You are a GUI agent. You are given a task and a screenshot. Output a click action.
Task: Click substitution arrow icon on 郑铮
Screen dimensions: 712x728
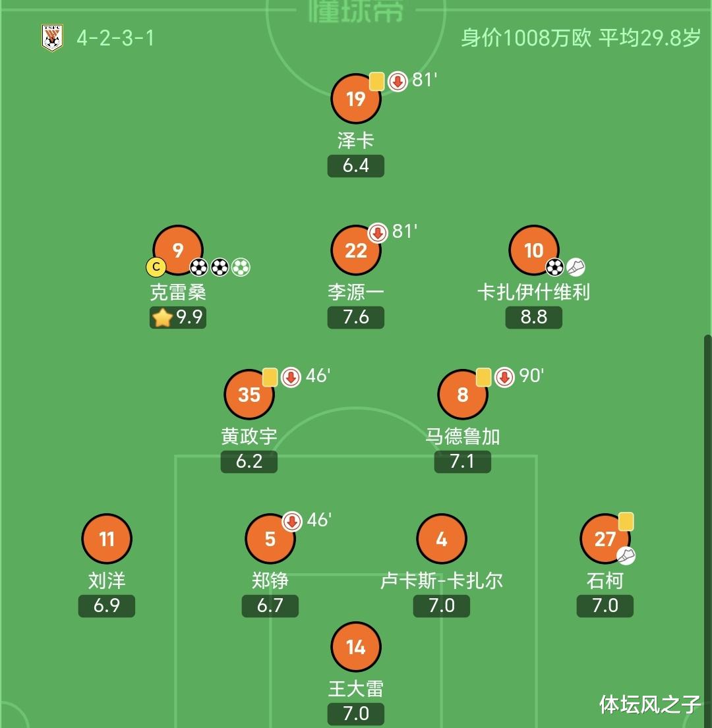pos(292,521)
